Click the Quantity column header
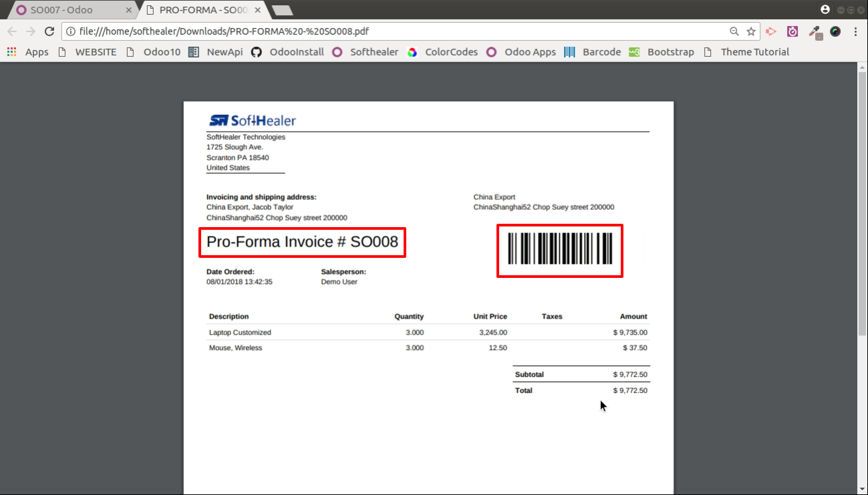This screenshot has width=868, height=495. click(409, 317)
